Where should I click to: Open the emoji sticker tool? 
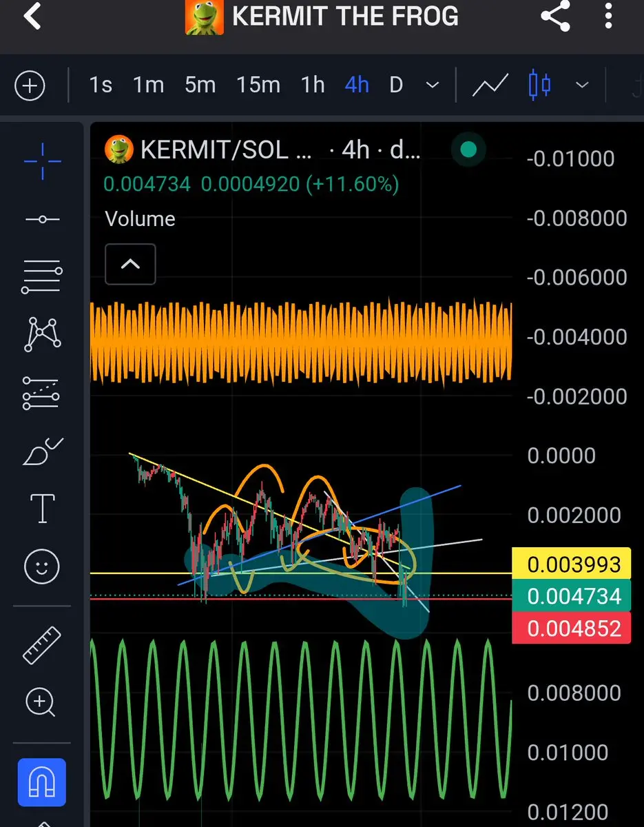[42, 566]
